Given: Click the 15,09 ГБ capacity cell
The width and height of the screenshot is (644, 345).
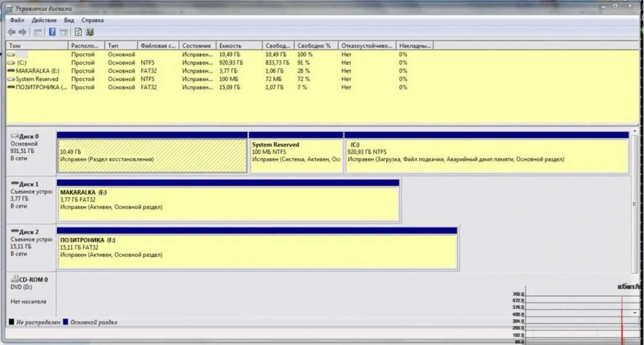Looking at the screenshot, I should point(229,87).
